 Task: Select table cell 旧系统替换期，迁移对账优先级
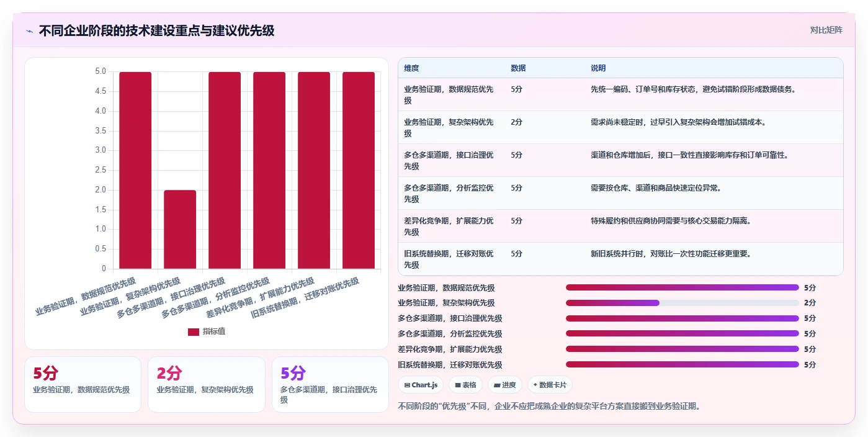(451, 259)
